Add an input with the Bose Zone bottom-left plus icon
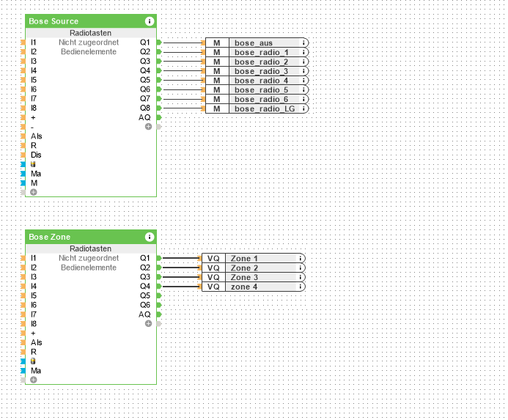 point(34,380)
